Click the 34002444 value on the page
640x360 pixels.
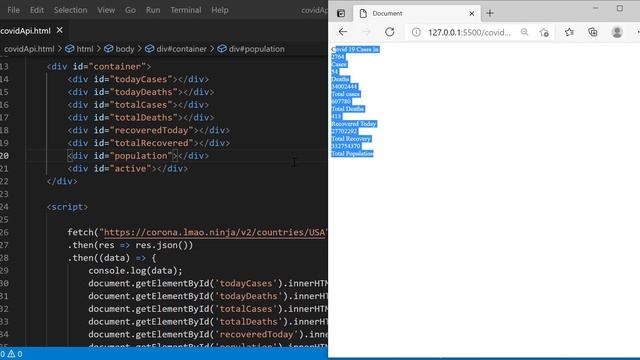[344, 87]
